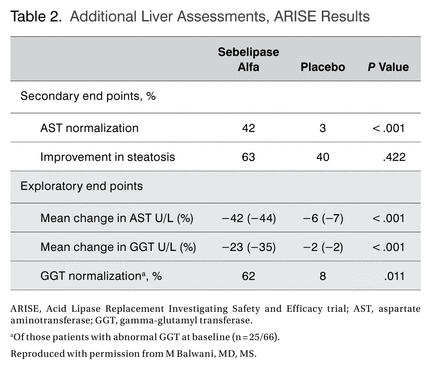Image resolution: width=431 pixels, height=369 pixels.
Task: Click the Exploratory end points section heading
Action: coord(82,186)
